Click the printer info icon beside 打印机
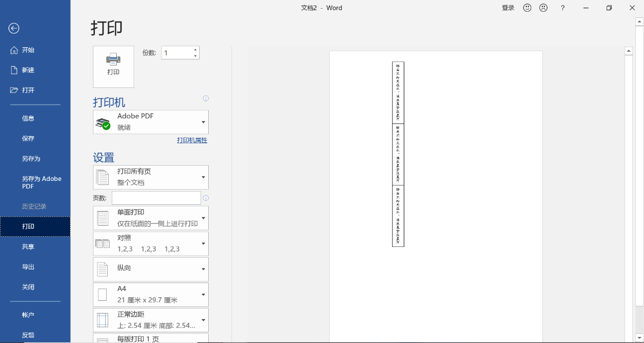The width and height of the screenshot is (644, 343). (206, 98)
